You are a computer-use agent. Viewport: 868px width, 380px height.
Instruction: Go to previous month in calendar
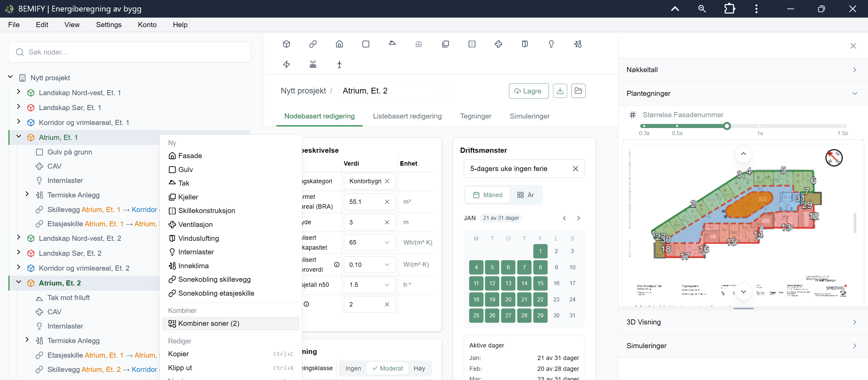pos(565,218)
